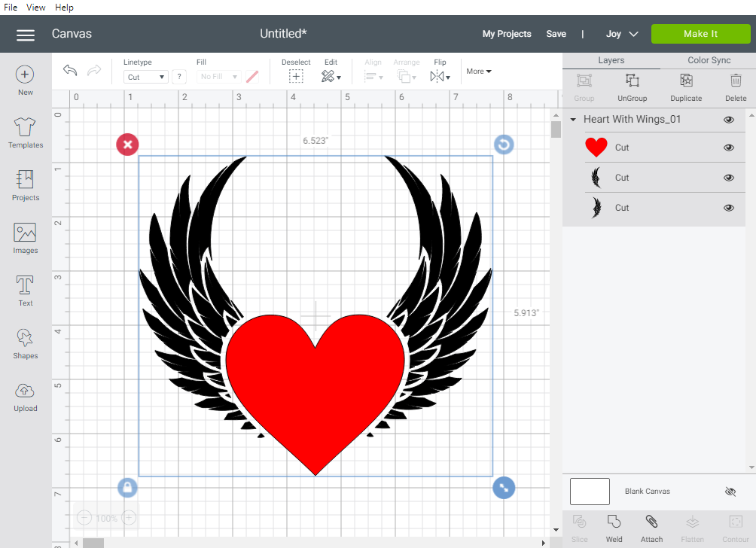Screen dimensions: 756x548
Task: Open the Images library
Action: pos(25,238)
